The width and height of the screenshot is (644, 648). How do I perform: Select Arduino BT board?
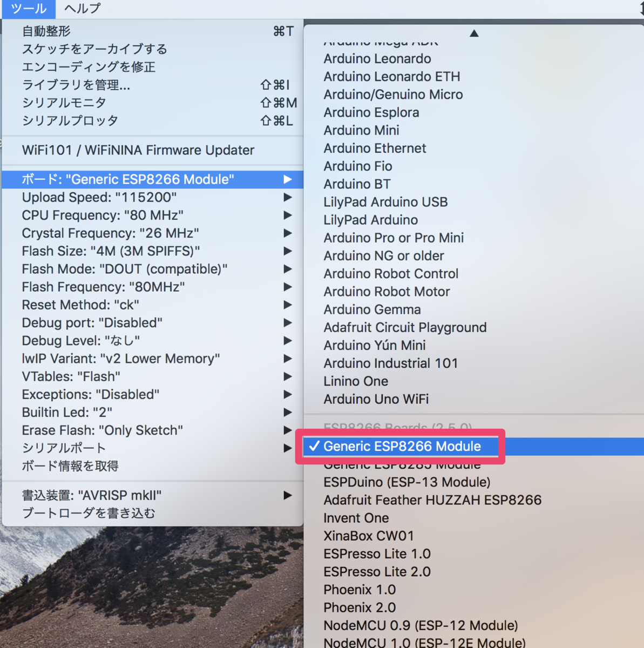pyautogui.click(x=474, y=184)
